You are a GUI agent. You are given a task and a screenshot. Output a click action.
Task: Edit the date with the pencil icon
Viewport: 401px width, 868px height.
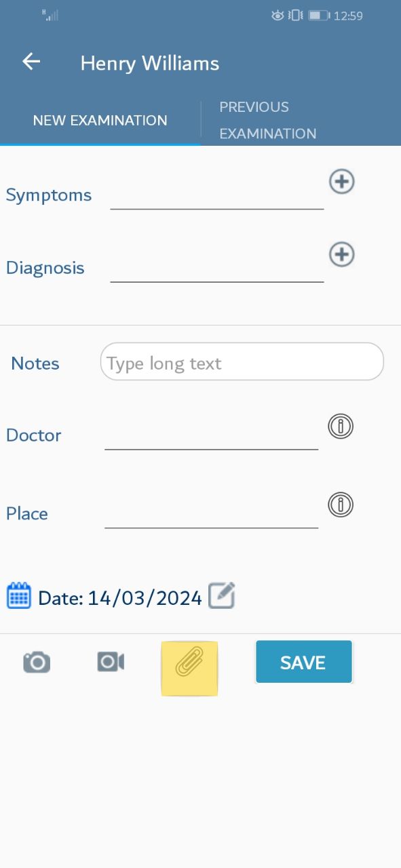221,595
